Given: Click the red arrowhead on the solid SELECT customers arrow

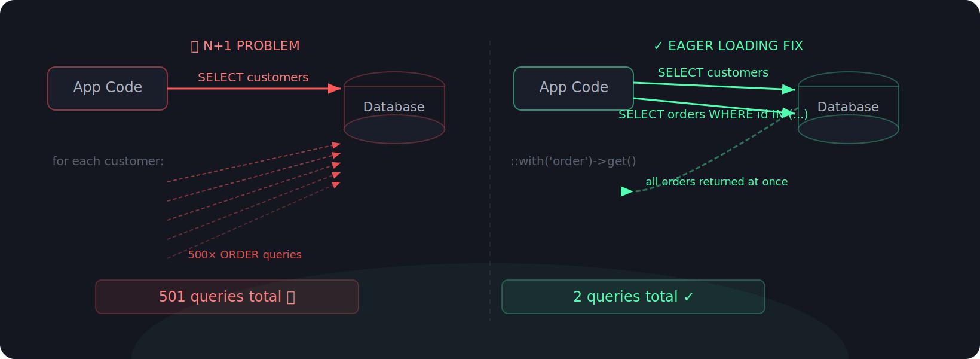Looking at the screenshot, I should pyautogui.click(x=335, y=89).
